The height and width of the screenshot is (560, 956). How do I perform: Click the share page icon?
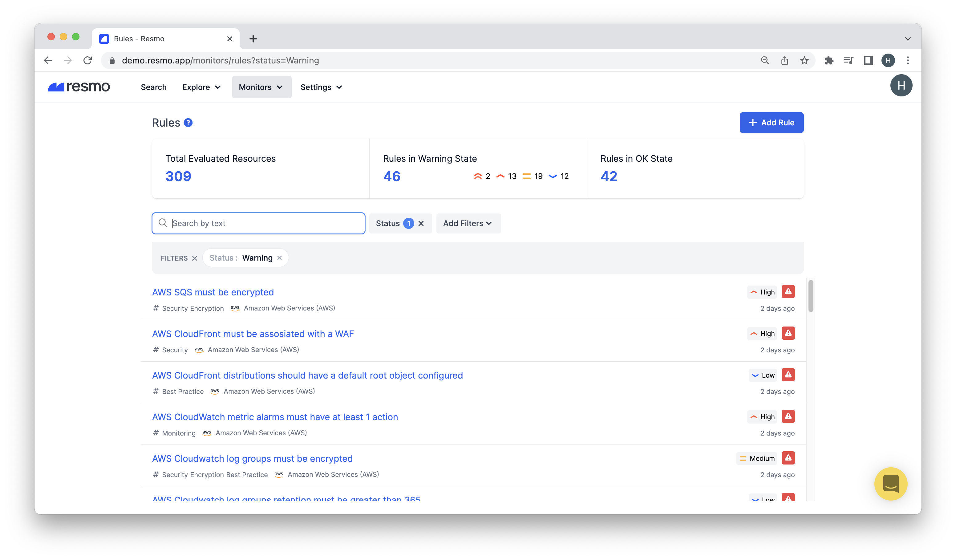click(x=784, y=60)
